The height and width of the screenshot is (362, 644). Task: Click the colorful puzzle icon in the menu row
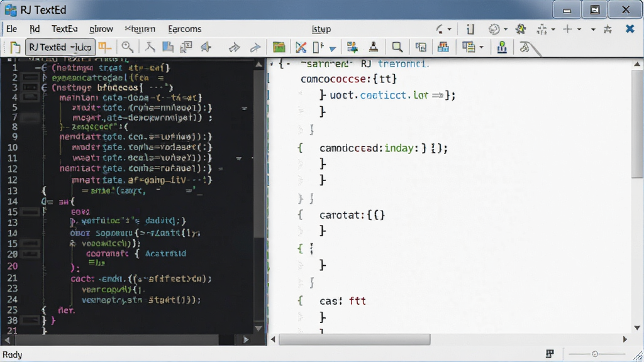point(521,29)
